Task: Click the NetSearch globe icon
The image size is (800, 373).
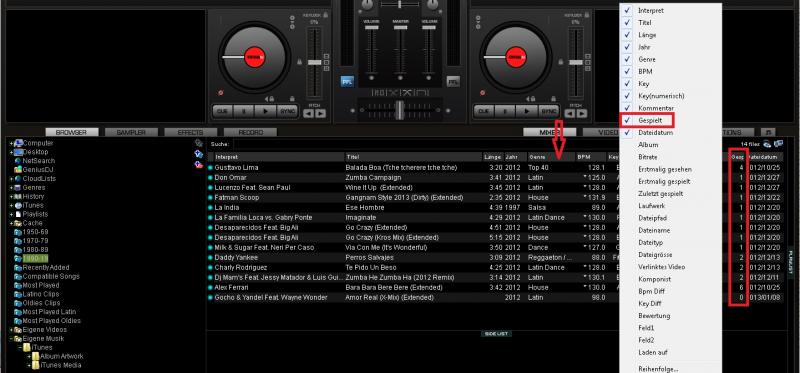Action: click(18, 161)
